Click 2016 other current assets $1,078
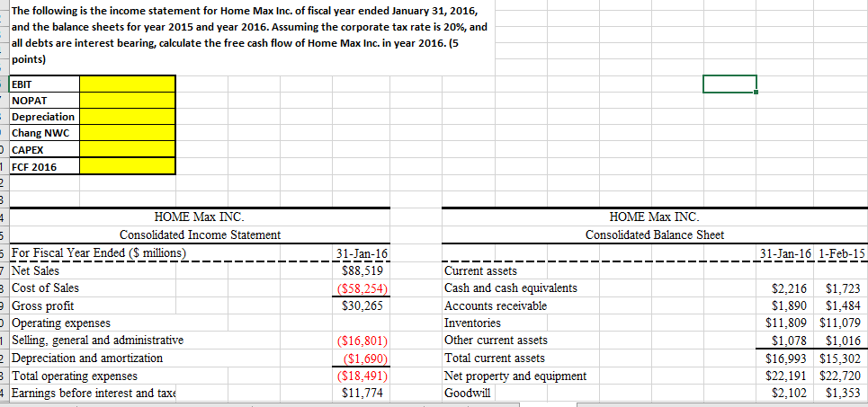Screen dimensions: 868x407 [790, 341]
